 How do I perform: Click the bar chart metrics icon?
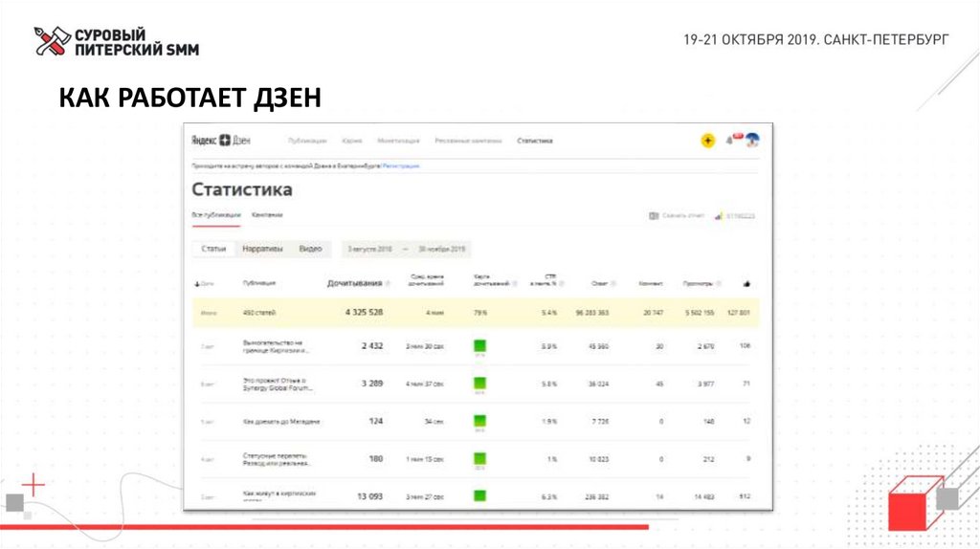pos(719,216)
